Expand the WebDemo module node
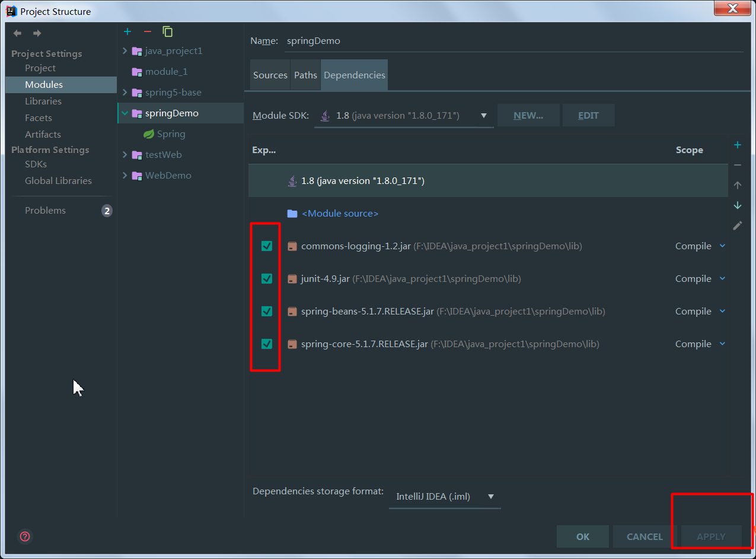 tap(125, 176)
